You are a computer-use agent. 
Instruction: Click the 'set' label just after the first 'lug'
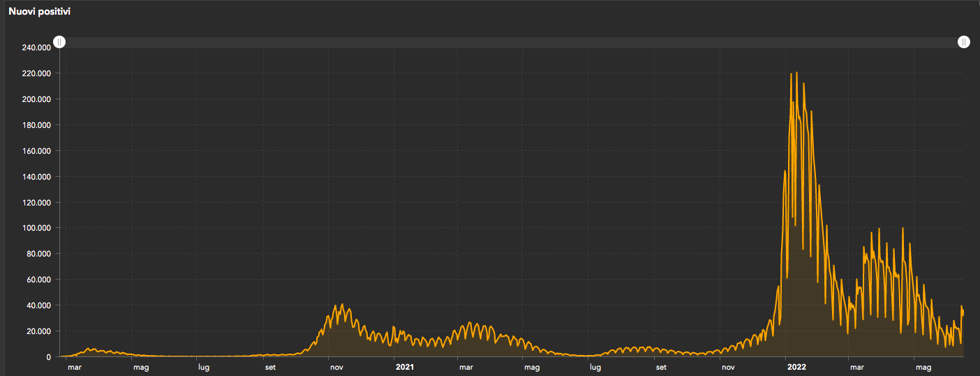(x=270, y=367)
